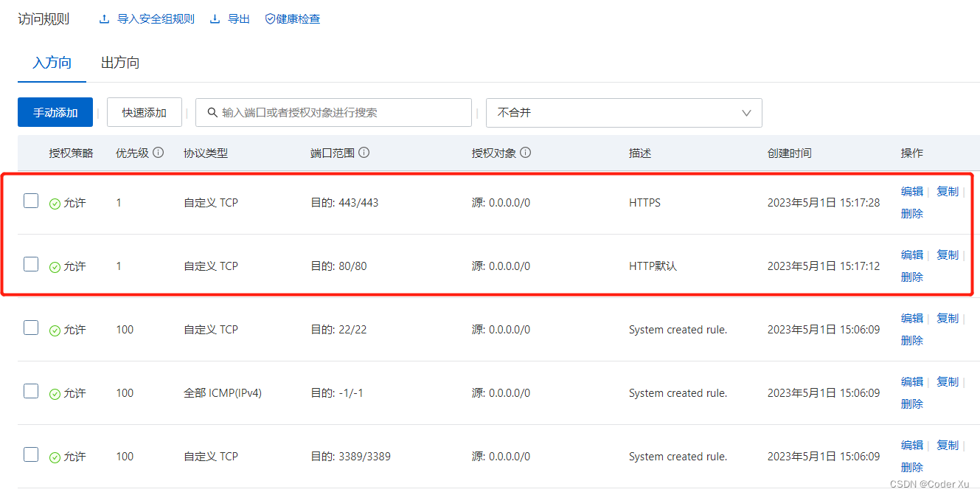Click 编辑 for the port 3389 rule

pos(912,445)
